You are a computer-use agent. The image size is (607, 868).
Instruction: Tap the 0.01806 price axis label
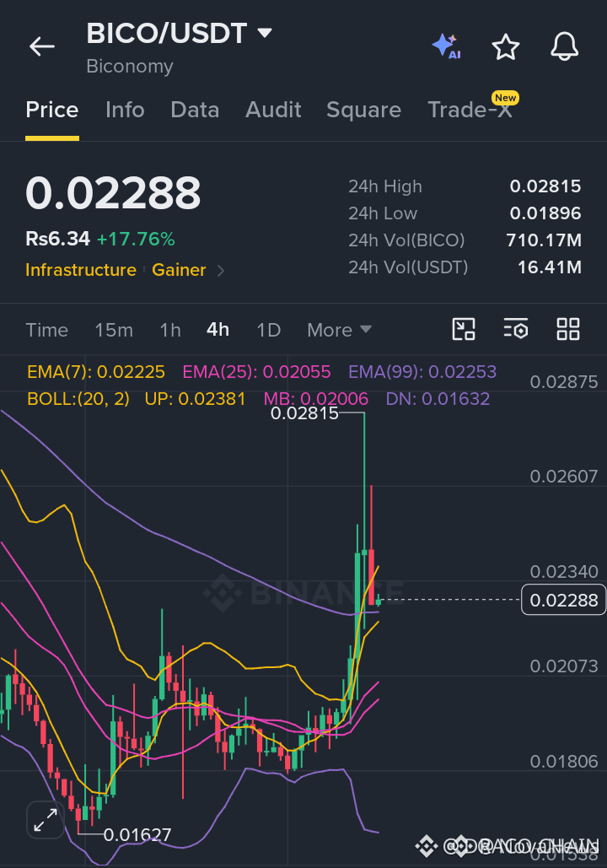pyautogui.click(x=564, y=762)
